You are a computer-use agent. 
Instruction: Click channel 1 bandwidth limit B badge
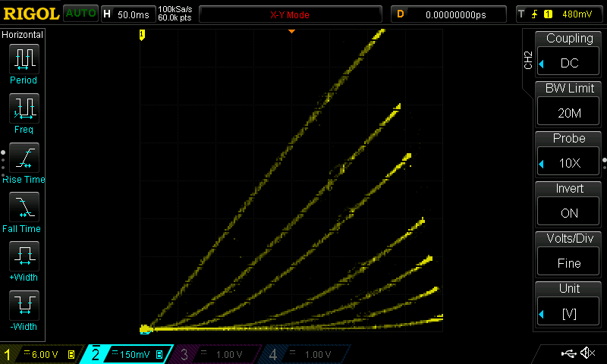[x=71, y=354]
